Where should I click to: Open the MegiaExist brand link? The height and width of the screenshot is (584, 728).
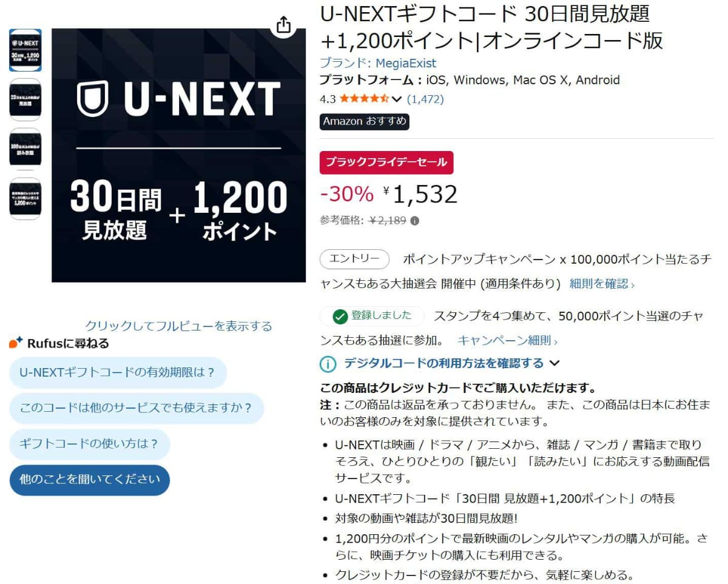(377, 63)
